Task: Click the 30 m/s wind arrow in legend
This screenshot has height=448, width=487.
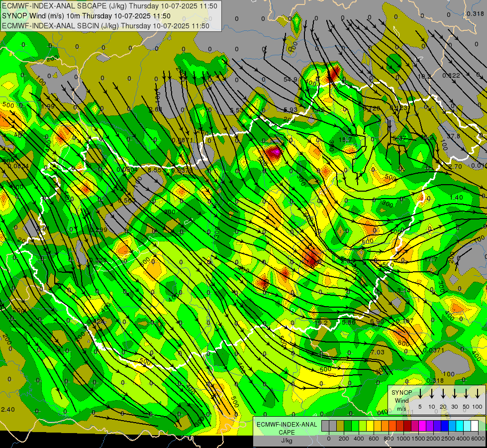Action: (454, 393)
